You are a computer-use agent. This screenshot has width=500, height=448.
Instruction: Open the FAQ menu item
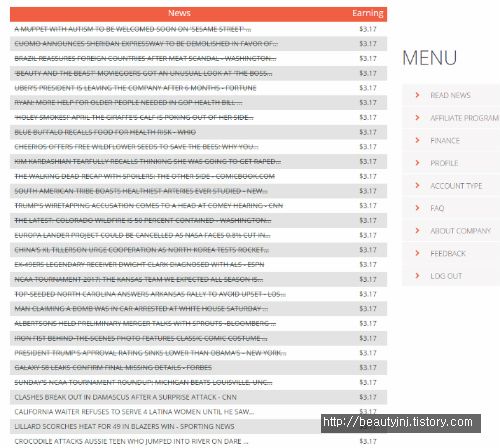click(x=437, y=208)
